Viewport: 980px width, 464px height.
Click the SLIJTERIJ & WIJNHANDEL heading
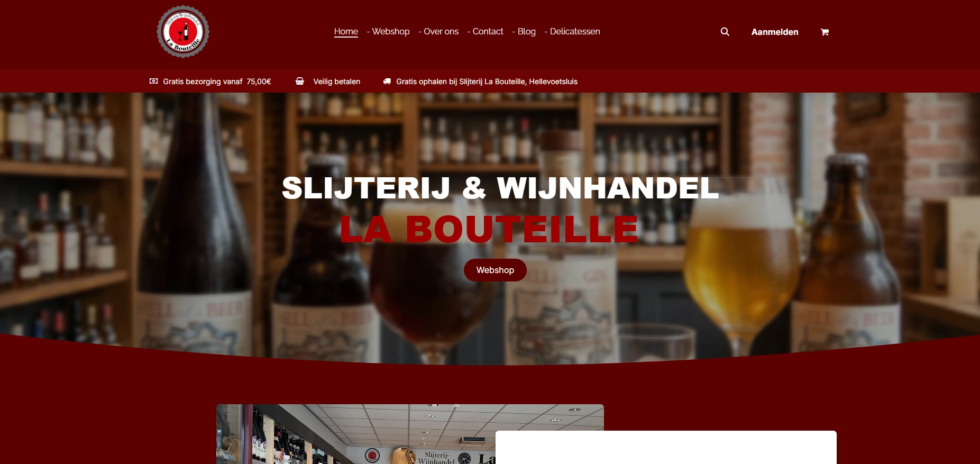click(x=500, y=188)
